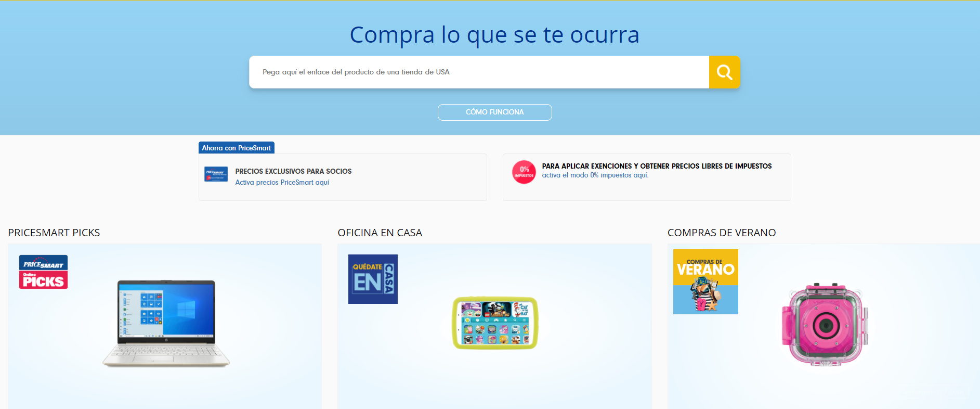Screen dimensions: 980x409
Task: Click the Compra lo que se te ocurra headline
Action: click(x=494, y=35)
